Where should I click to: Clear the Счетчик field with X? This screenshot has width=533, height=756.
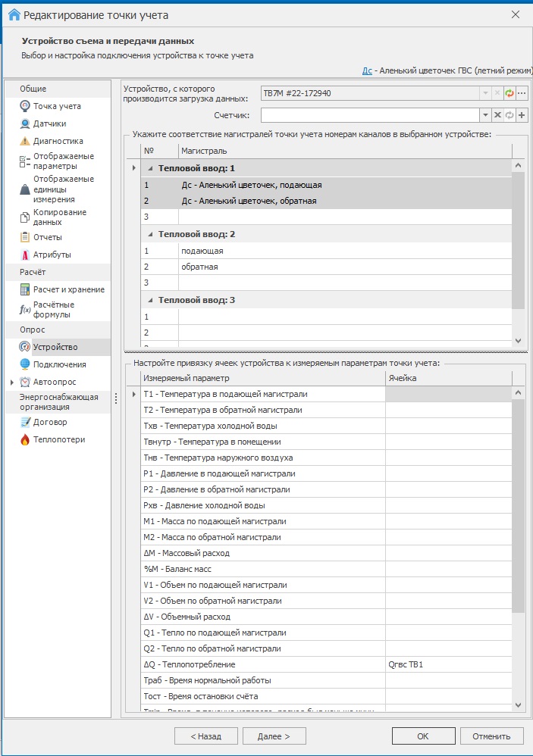[x=498, y=114]
